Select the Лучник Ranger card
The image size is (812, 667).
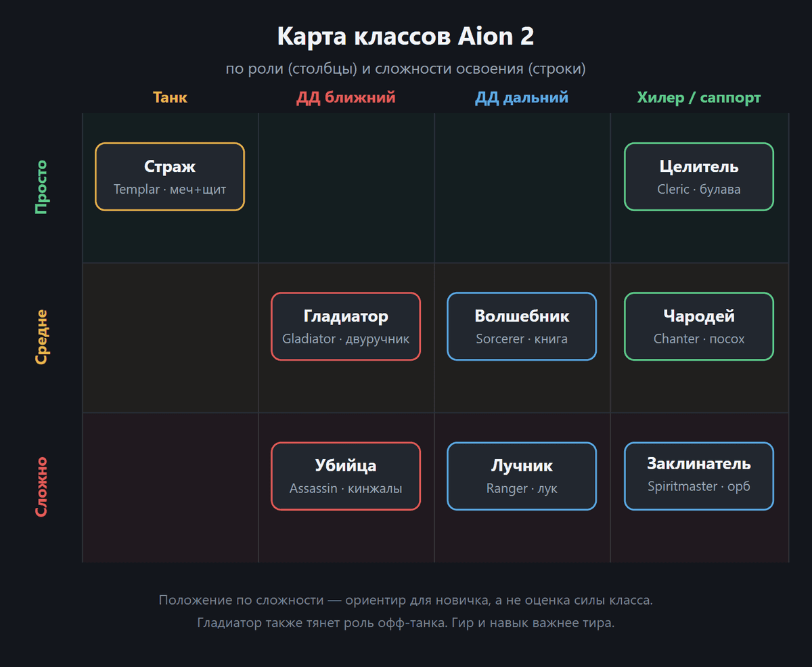pyautogui.click(x=522, y=476)
